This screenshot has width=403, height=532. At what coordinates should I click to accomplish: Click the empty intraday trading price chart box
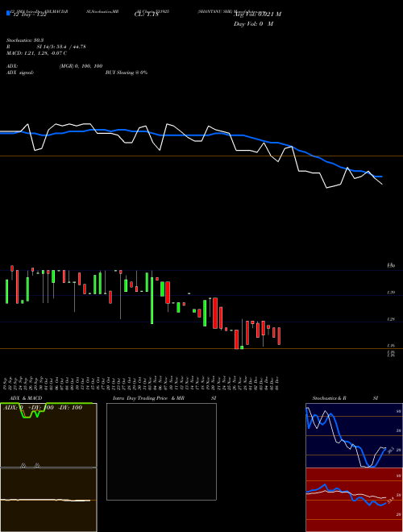[161, 451]
